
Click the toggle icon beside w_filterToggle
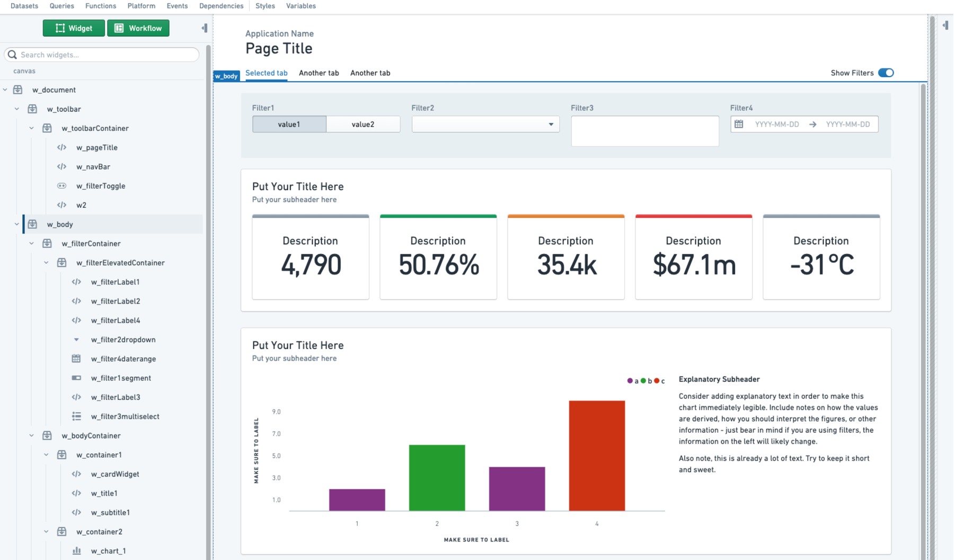pyautogui.click(x=61, y=185)
